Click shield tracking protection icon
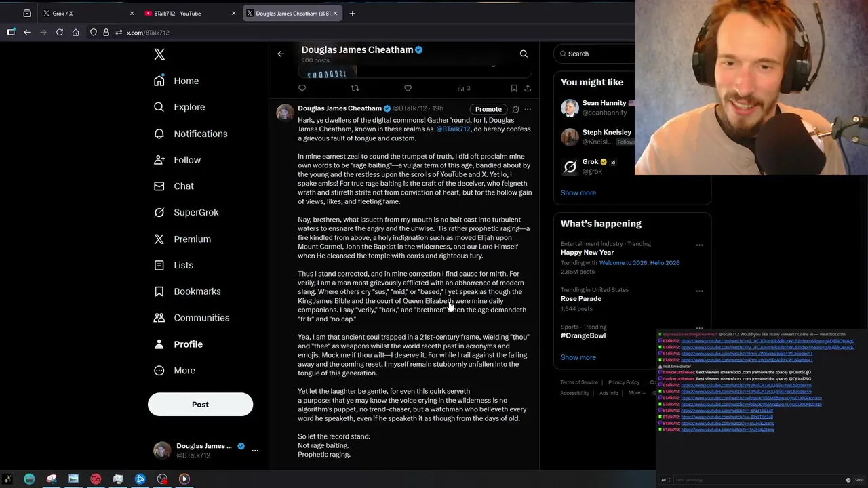Image resolution: width=868 pixels, height=488 pixels. (94, 33)
